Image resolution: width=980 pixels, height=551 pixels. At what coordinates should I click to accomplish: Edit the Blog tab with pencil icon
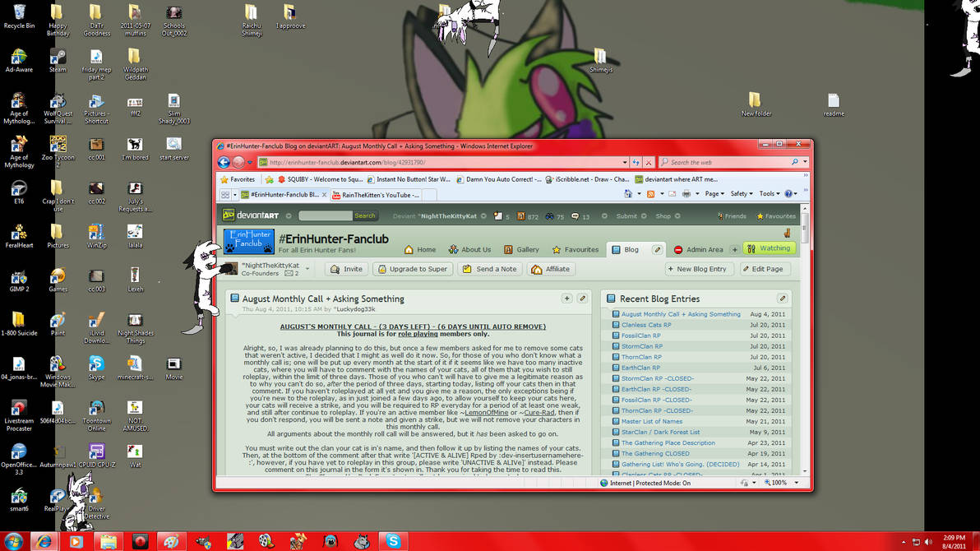pos(657,249)
